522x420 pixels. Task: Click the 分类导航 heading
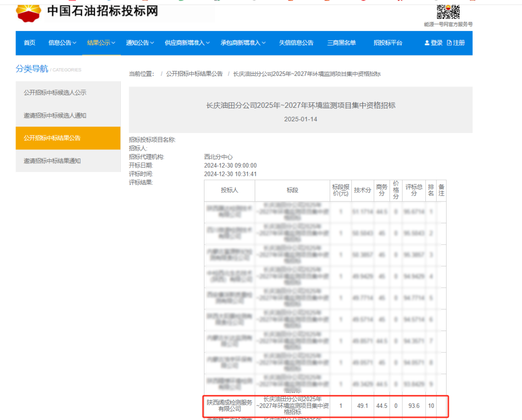32,69
